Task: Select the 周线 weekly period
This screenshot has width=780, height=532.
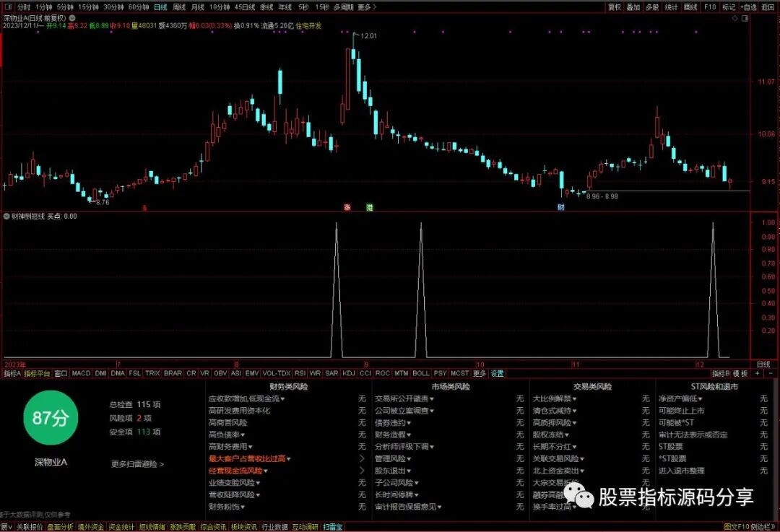Action: [x=179, y=7]
